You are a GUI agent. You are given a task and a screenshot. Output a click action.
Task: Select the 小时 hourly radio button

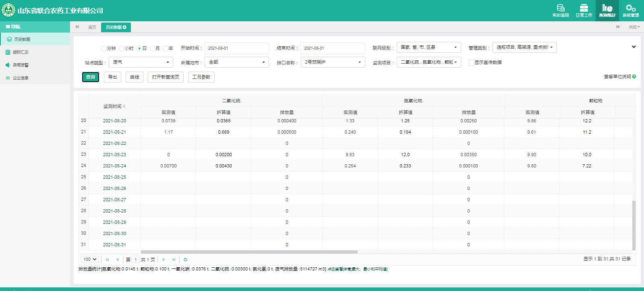[x=122, y=48]
